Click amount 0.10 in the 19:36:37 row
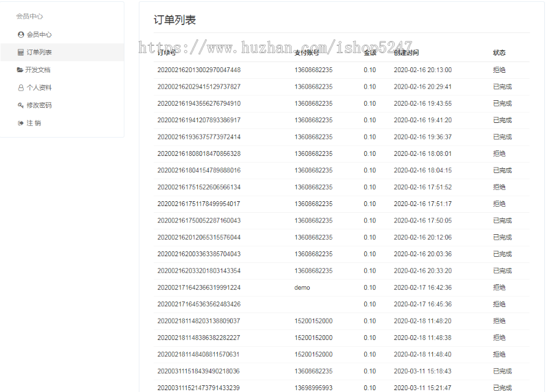Screen dimensions: 551x392 click(370, 137)
